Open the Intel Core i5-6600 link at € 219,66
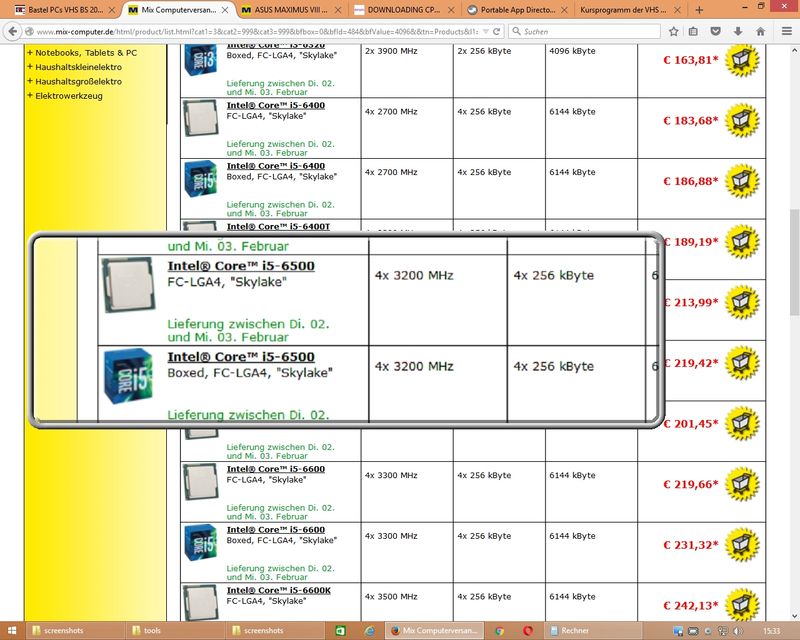The image size is (800, 640). pyautogui.click(x=276, y=469)
